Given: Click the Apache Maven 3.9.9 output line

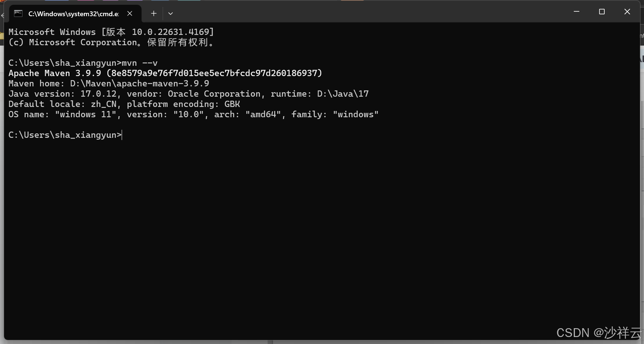Looking at the screenshot, I should pyautogui.click(x=165, y=73).
